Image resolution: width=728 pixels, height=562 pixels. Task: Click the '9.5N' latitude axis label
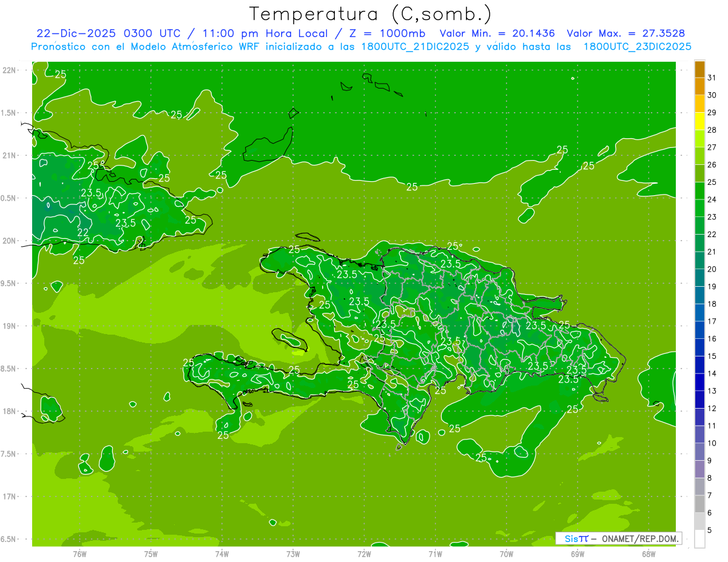9,283
